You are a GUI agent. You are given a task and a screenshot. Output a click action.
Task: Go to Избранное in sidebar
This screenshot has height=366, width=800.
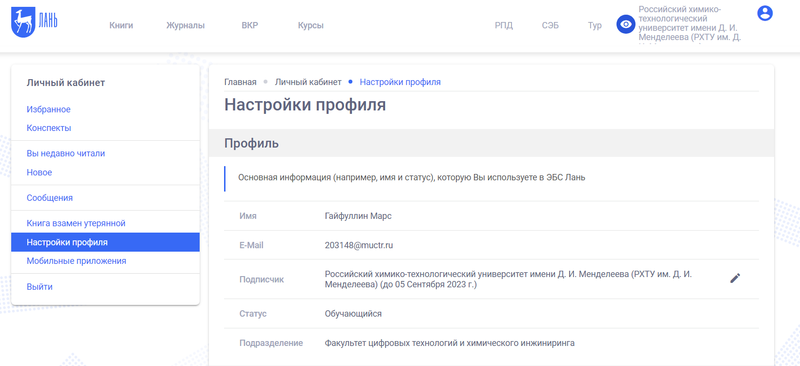(x=48, y=109)
